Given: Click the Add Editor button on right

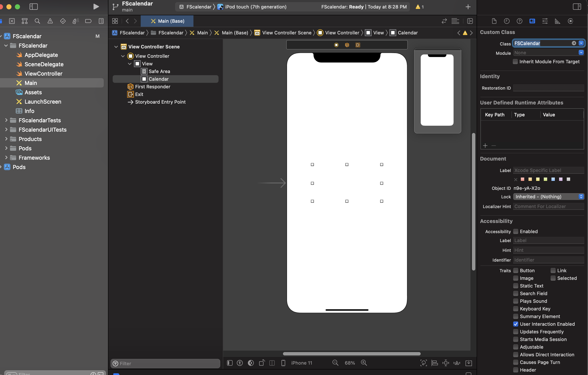Looking at the screenshot, I should (x=470, y=21).
